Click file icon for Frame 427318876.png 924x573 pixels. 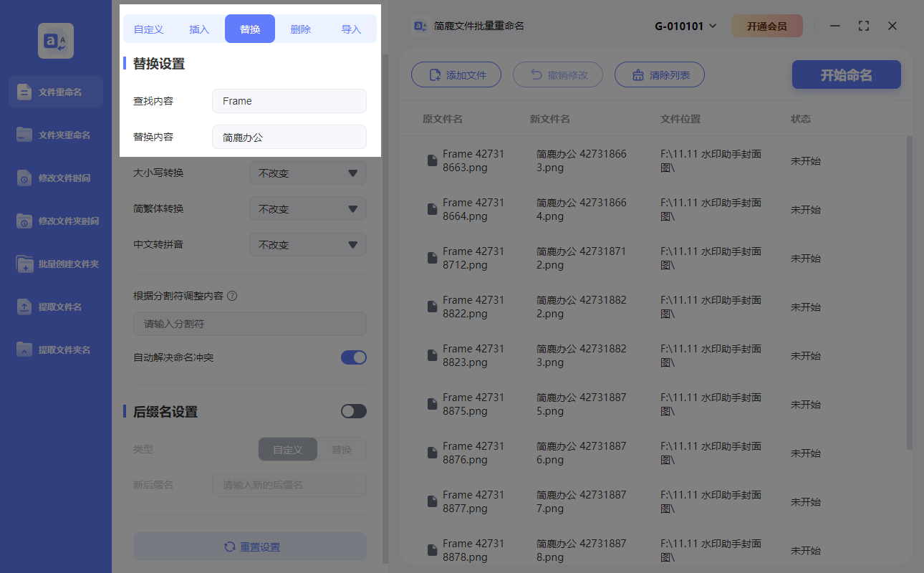[432, 453]
